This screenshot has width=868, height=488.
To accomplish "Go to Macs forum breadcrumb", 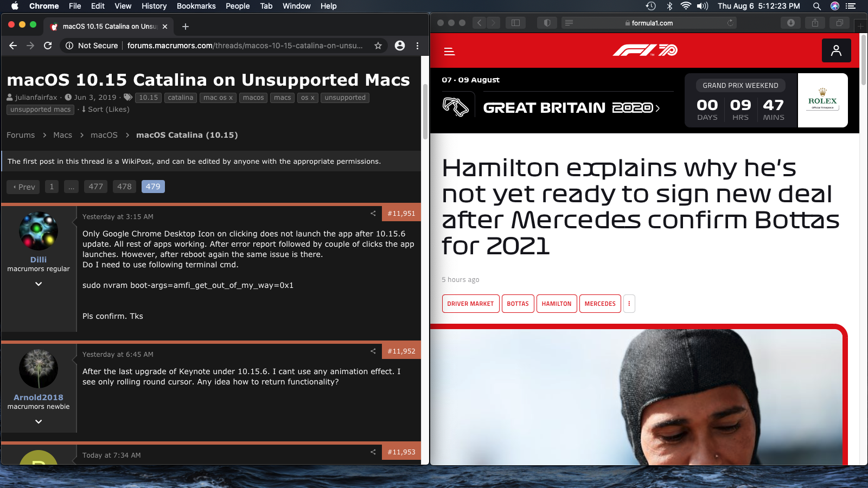I will click(62, 135).
